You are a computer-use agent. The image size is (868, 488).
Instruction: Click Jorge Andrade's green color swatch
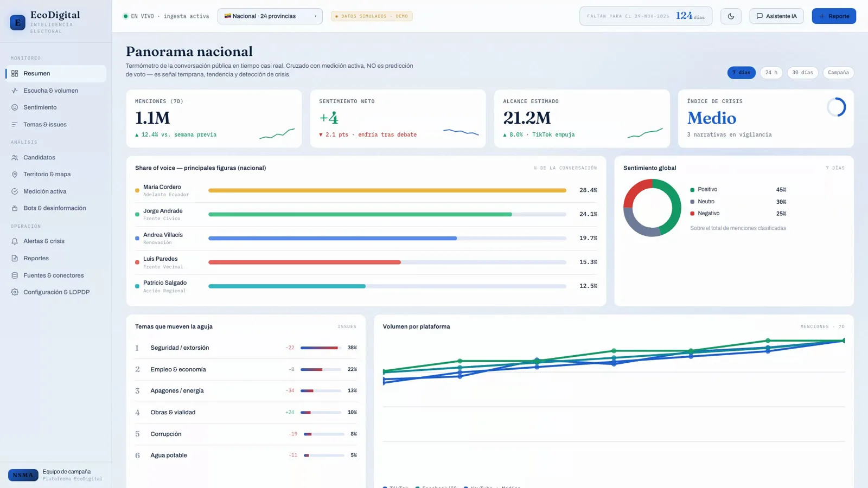click(x=137, y=214)
